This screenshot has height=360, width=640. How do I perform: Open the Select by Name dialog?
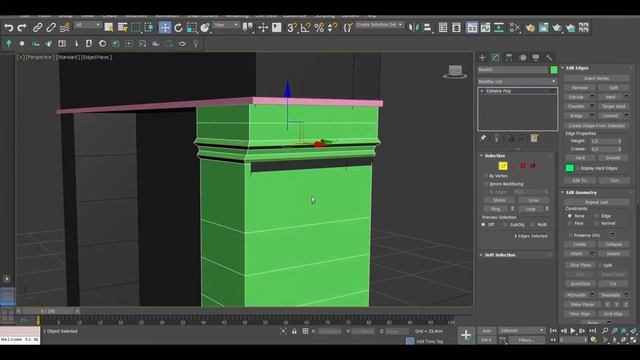point(122,28)
